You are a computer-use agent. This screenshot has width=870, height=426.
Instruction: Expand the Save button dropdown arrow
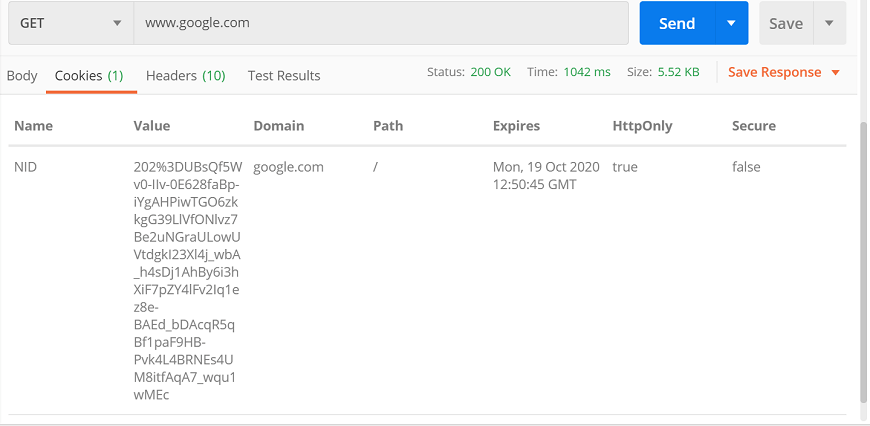pos(829,23)
